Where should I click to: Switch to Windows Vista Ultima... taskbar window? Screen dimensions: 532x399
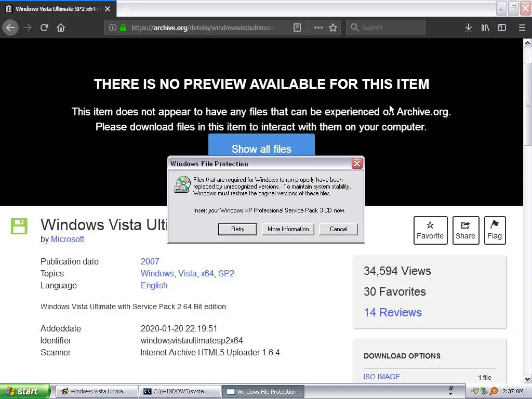click(97, 391)
